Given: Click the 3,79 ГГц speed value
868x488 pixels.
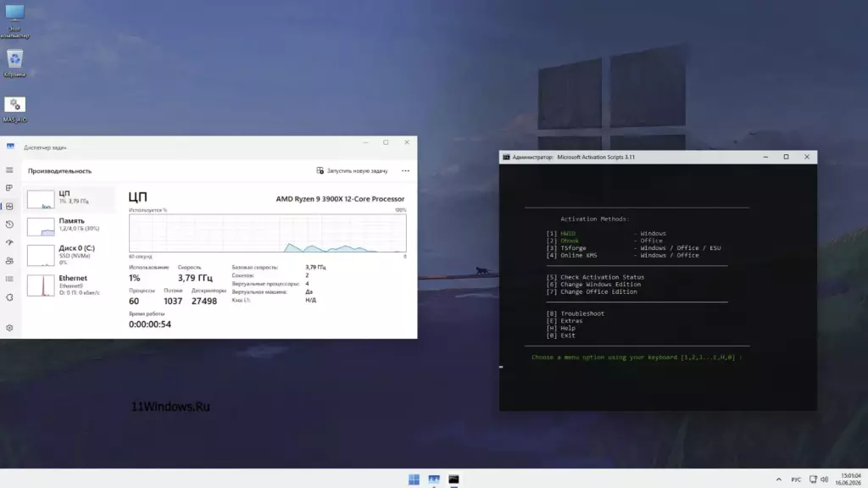Looking at the screenshot, I should 195,278.
